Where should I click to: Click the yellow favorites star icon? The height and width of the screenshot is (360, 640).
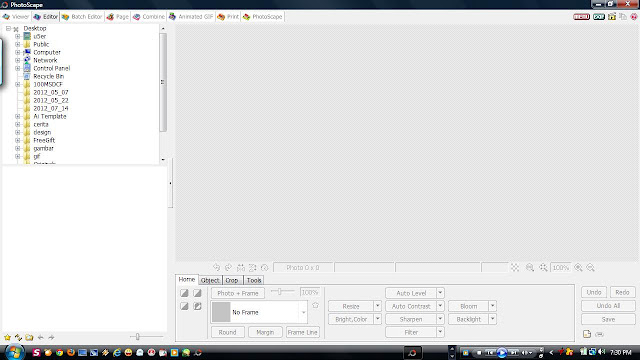[x=7, y=337]
